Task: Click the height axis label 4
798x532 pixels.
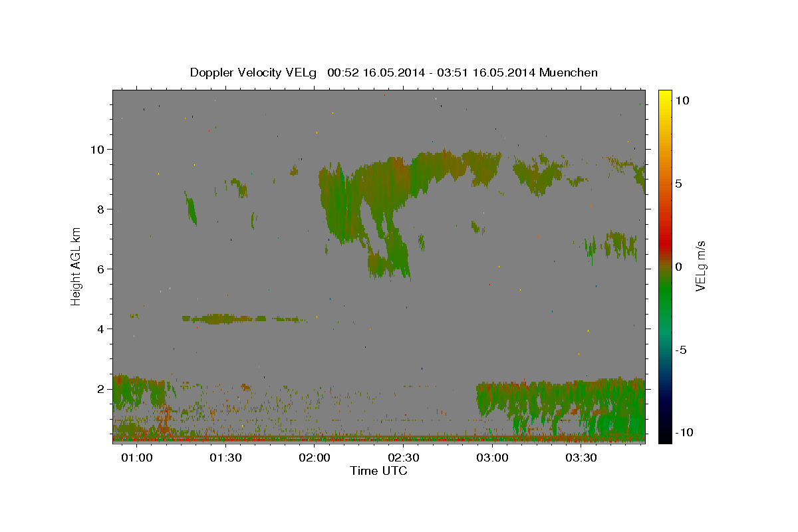Action: pos(101,329)
